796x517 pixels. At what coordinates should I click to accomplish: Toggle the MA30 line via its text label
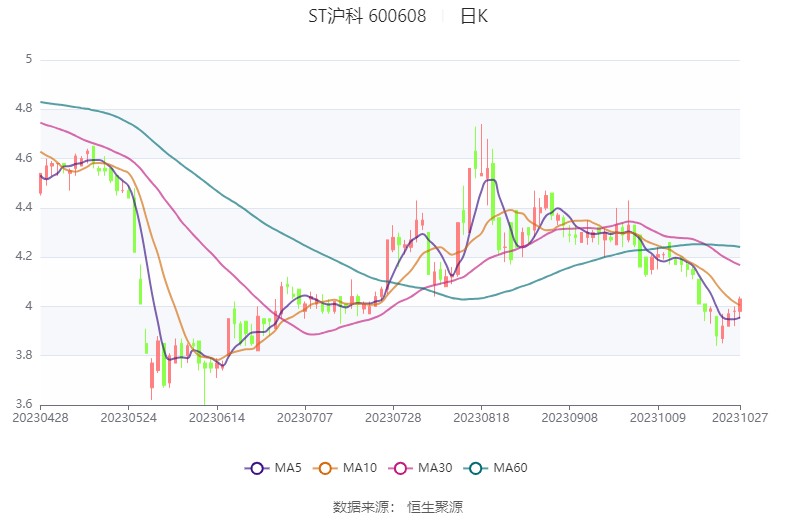tap(434, 468)
